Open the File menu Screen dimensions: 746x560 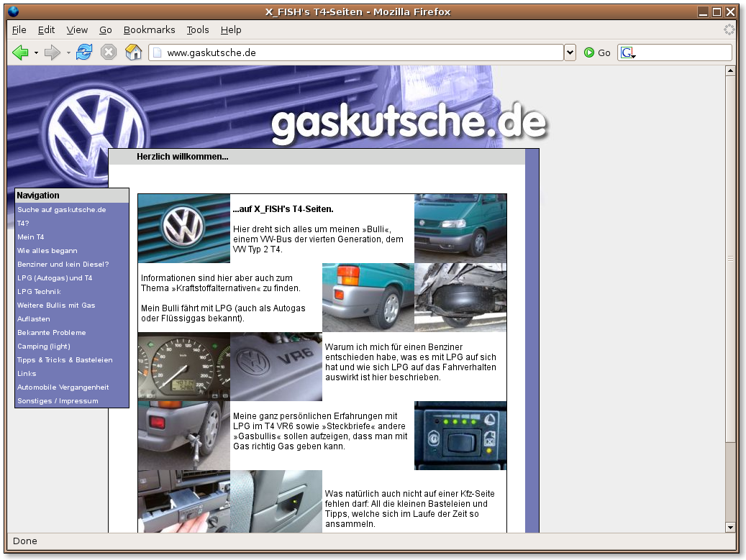coord(19,30)
